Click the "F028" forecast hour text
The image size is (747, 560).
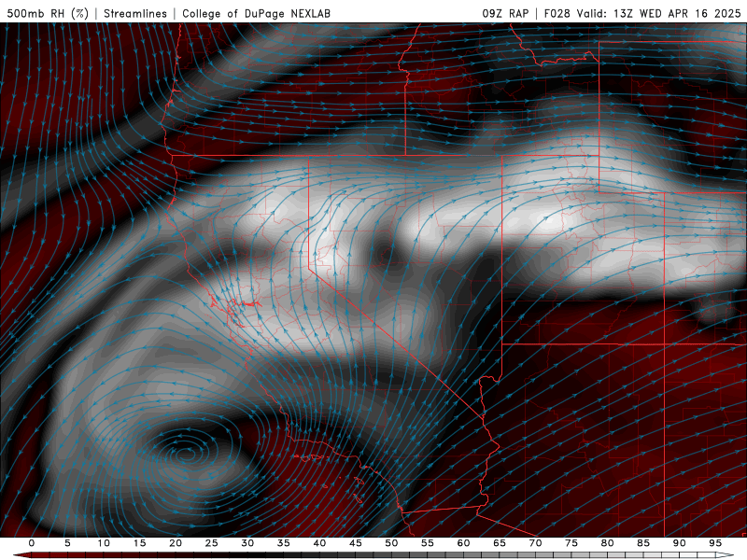point(557,13)
